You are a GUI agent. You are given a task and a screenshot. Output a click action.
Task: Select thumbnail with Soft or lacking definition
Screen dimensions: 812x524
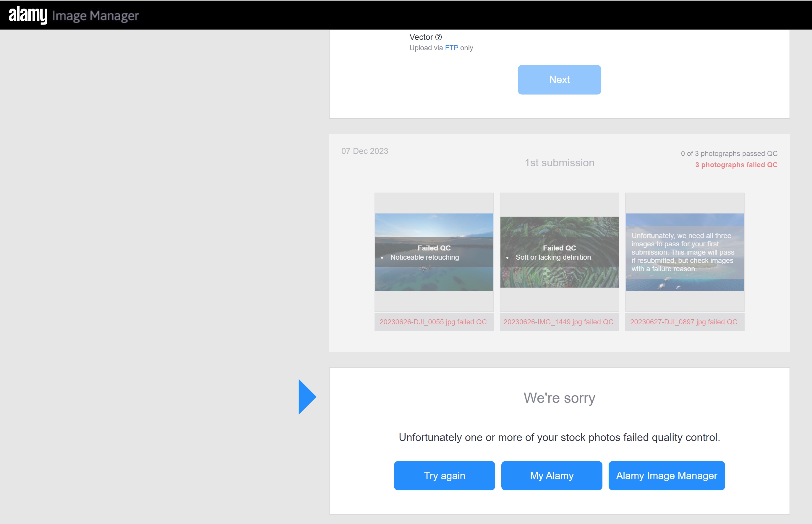point(559,252)
